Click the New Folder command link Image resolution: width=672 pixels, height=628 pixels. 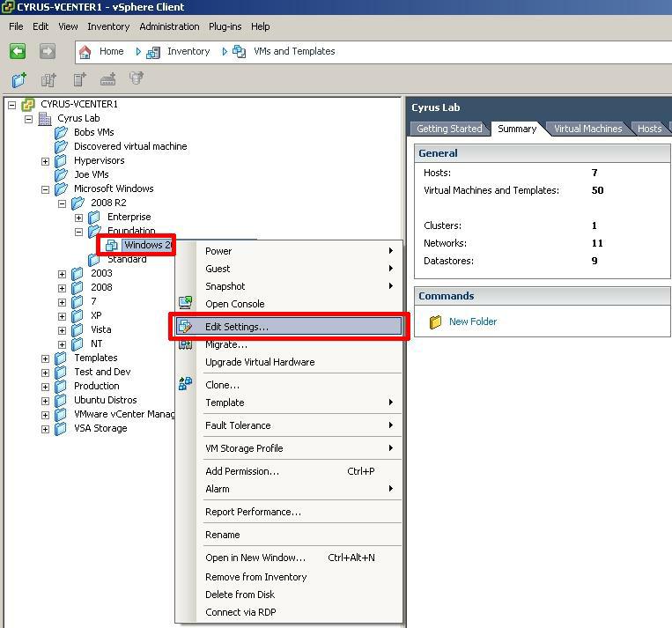pos(473,321)
